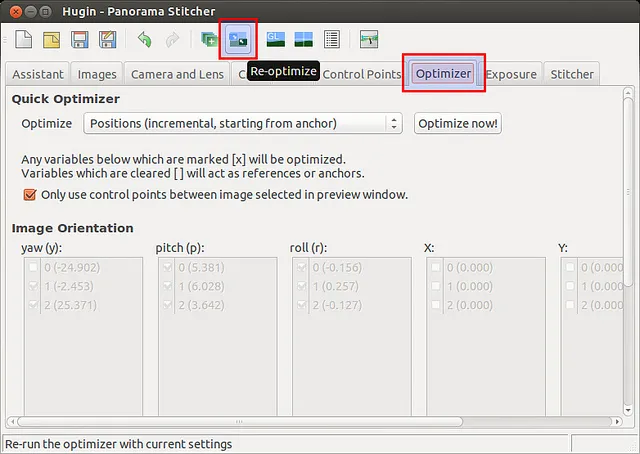Toggle yaw checkbox for image 0 (-24.902)
This screenshot has height=454, width=640.
(35, 268)
